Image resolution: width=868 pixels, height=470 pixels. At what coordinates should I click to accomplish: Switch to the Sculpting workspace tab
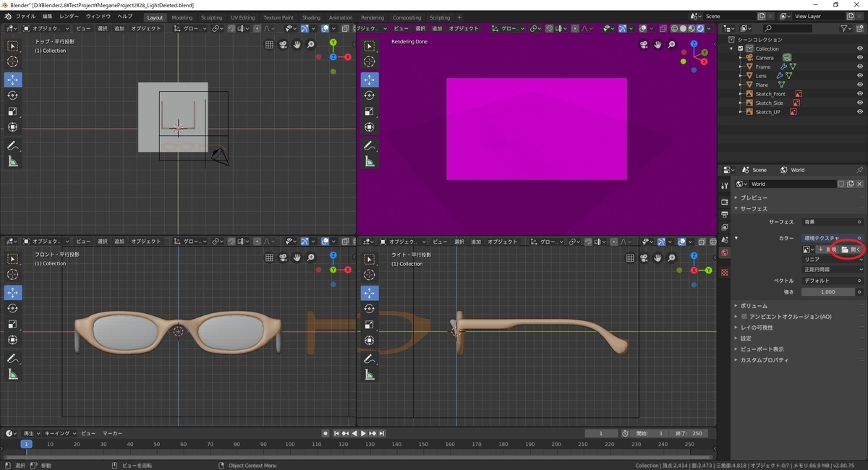pos(211,17)
